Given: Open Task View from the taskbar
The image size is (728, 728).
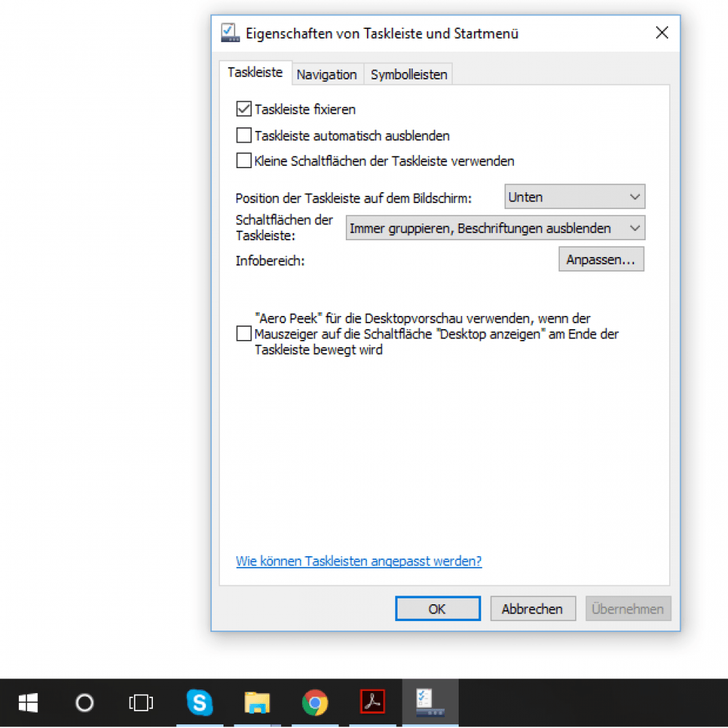Looking at the screenshot, I should (x=141, y=703).
